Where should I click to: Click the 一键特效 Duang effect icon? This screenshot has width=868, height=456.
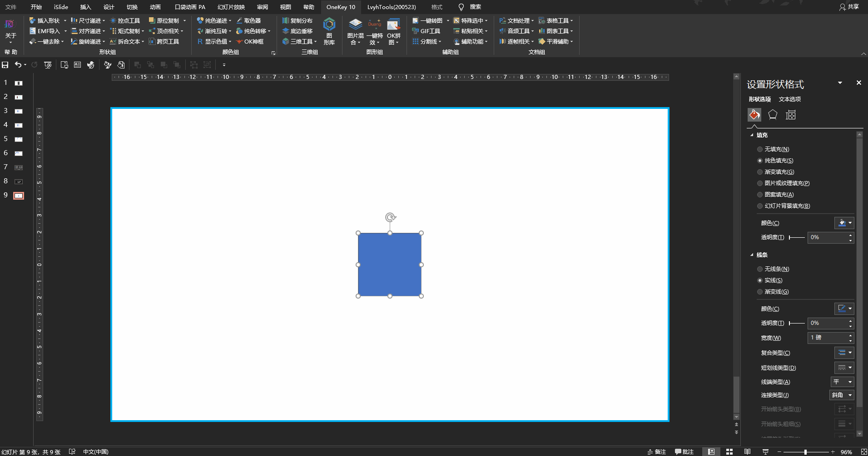point(374,31)
